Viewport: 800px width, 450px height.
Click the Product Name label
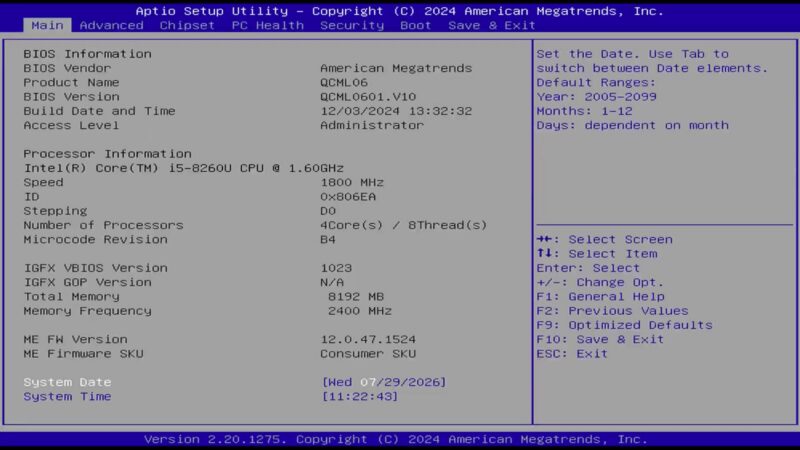pyautogui.click(x=71, y=82)
